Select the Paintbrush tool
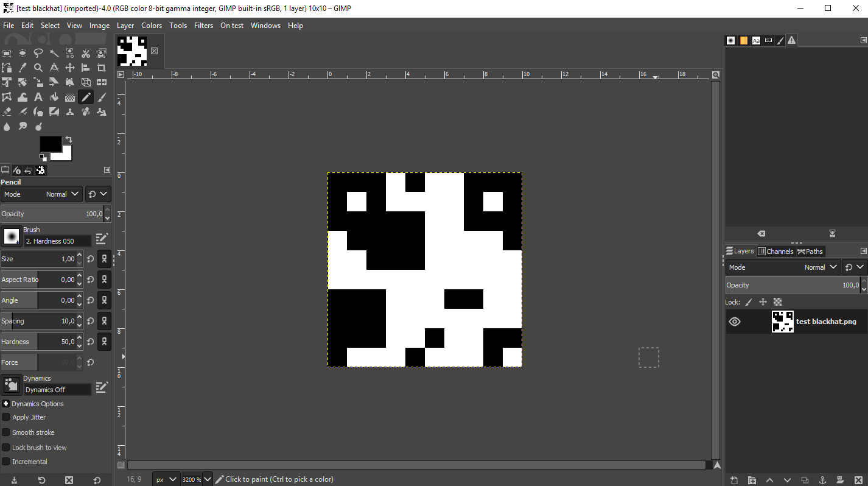 [x=102, y=97]
